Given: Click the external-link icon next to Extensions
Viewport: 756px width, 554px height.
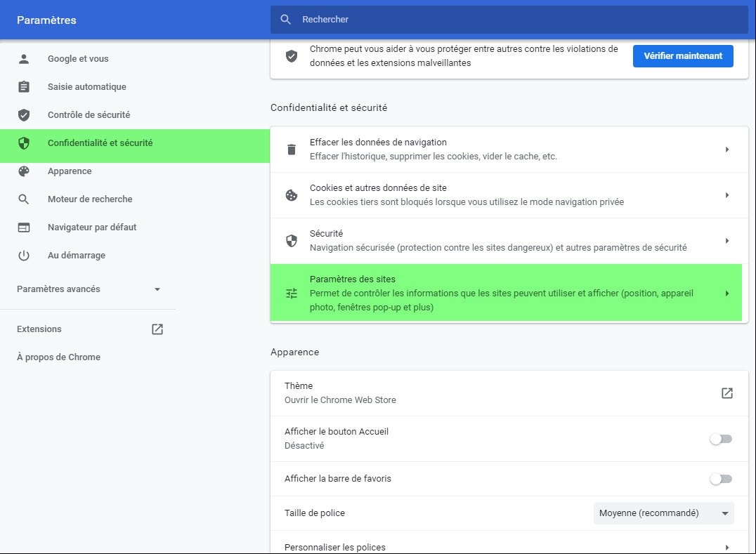Looking at the screenshot, I should click(157, 329).
